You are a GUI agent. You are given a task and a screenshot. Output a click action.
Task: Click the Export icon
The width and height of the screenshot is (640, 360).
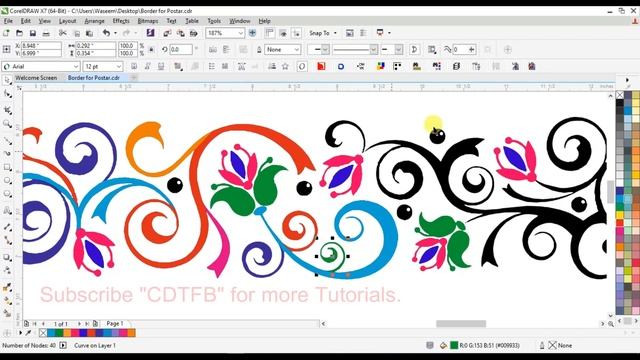[180, 33]
